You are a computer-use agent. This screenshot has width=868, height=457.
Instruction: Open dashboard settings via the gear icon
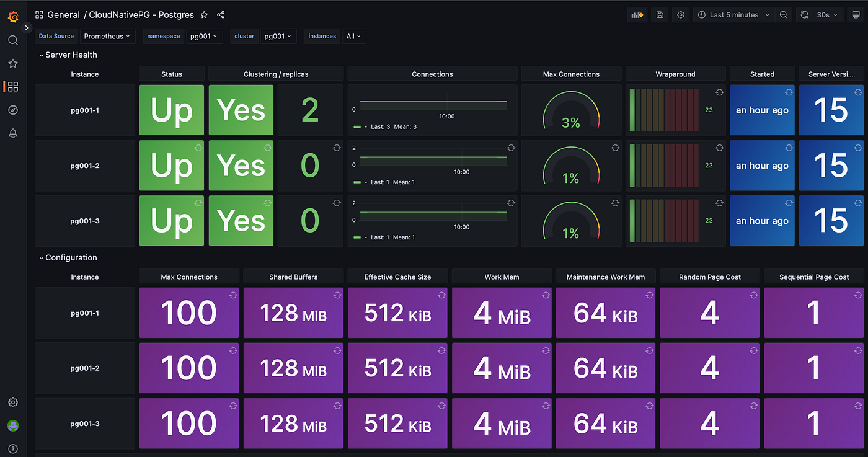pos(680,14)
